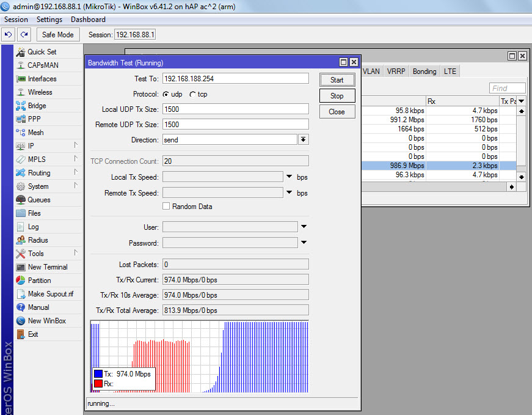The image size is (532, 415).
Task: Expand the User field arrow
Action: (x=304, y=227)
